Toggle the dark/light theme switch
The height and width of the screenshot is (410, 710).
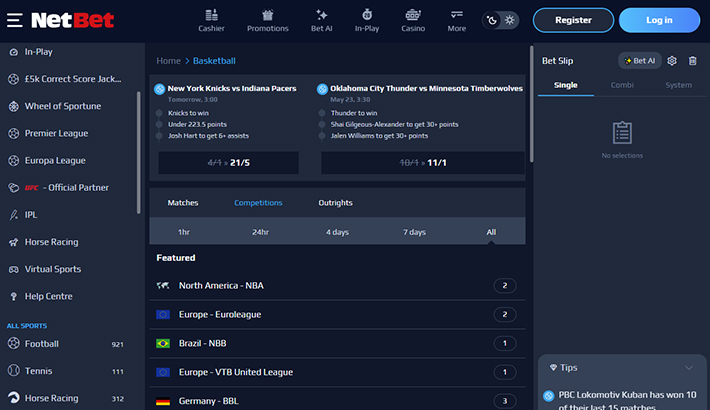tap(500, 20)
